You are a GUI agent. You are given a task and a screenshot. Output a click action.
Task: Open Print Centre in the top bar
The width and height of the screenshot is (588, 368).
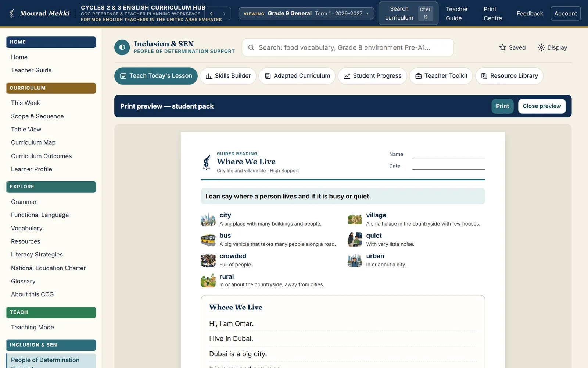click(x=492, y=14)
